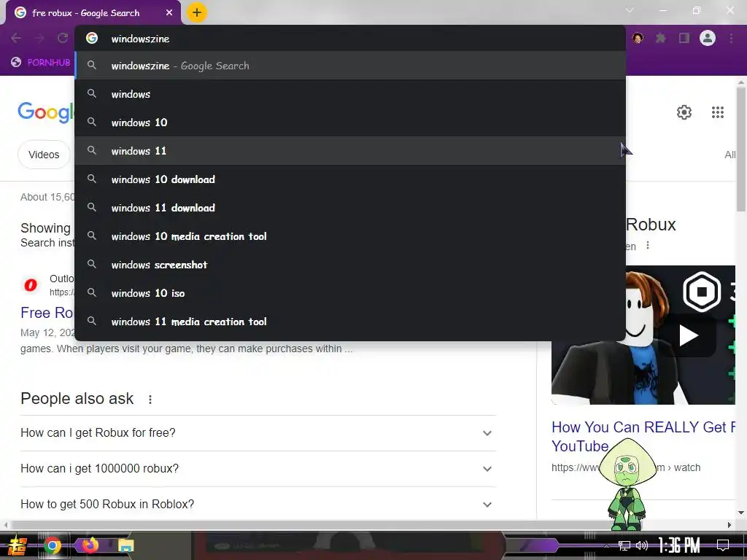747x560 pixels.
Task: Click the avatar extension icon in toolbar
Action: click(x=638, y=38)
